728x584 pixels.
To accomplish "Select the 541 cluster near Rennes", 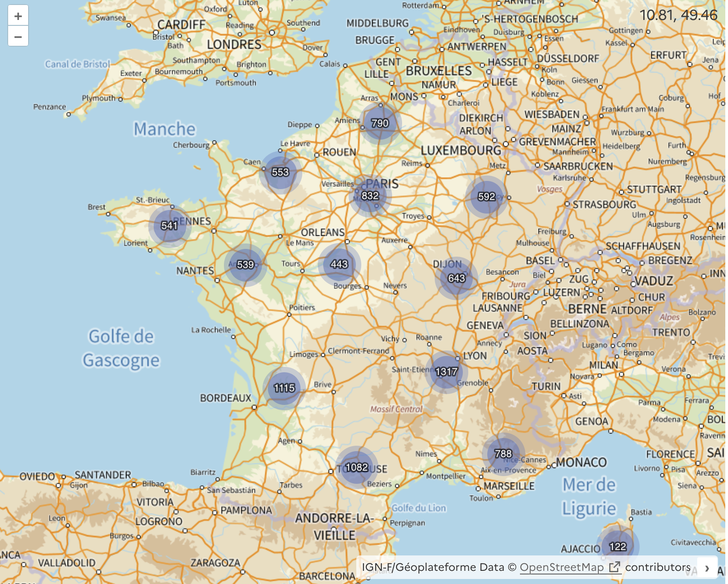I will tap(169, 225).
